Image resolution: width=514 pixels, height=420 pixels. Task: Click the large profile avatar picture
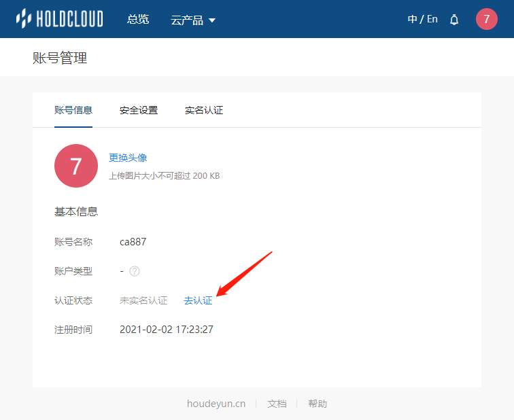[x=76, y=166]
